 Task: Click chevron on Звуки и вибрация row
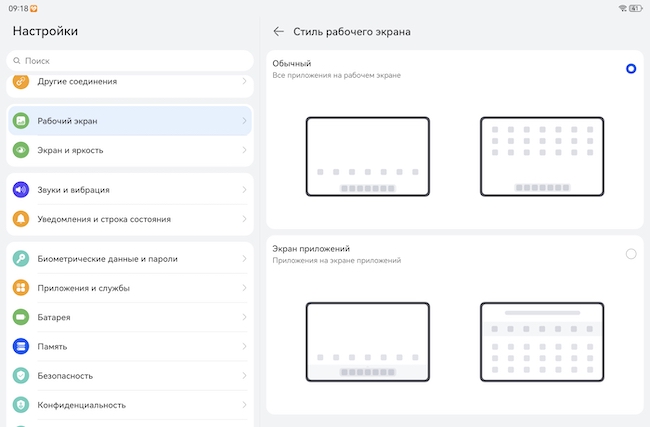click(x=244, y=189)
